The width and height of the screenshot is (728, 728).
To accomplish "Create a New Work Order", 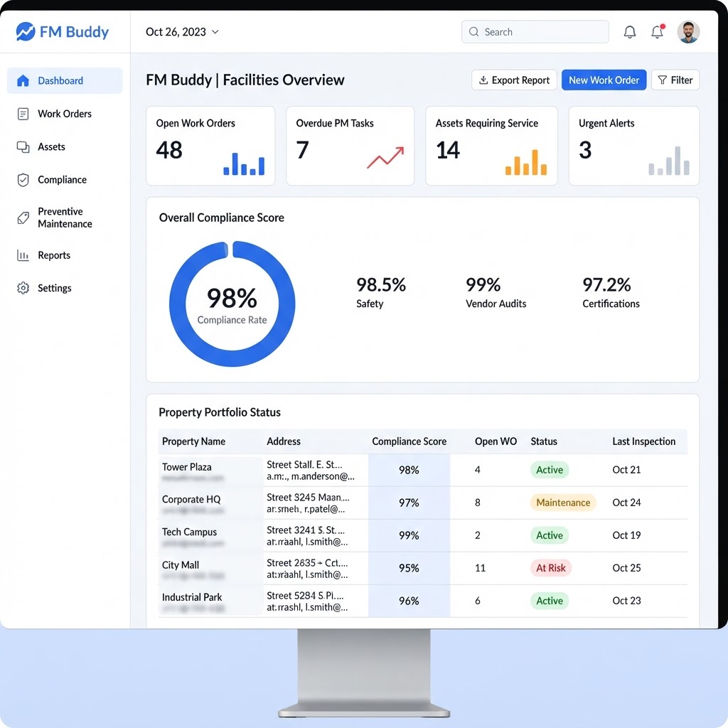I will [x=604, y=80].
